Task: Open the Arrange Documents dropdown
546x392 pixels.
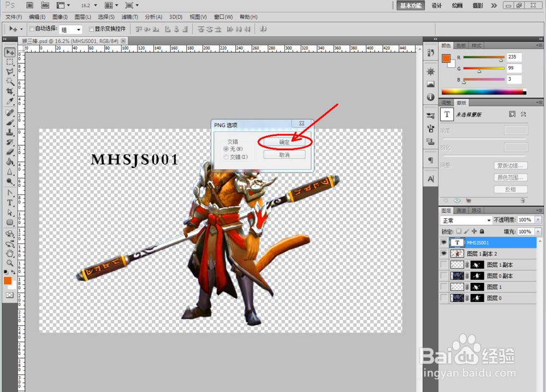Action: click(x=112, y=5)
